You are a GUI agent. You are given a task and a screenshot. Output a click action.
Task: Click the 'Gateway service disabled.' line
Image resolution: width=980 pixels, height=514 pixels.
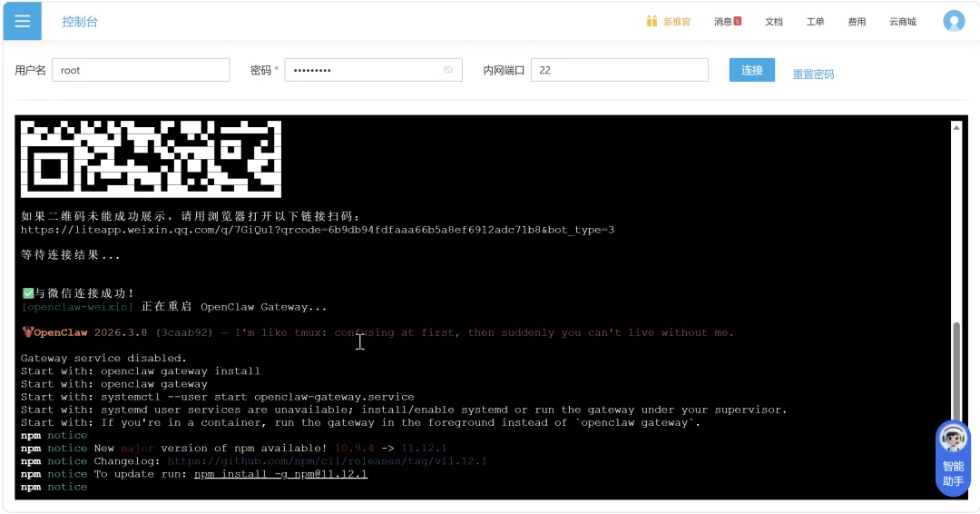click(x=103, y=359)
